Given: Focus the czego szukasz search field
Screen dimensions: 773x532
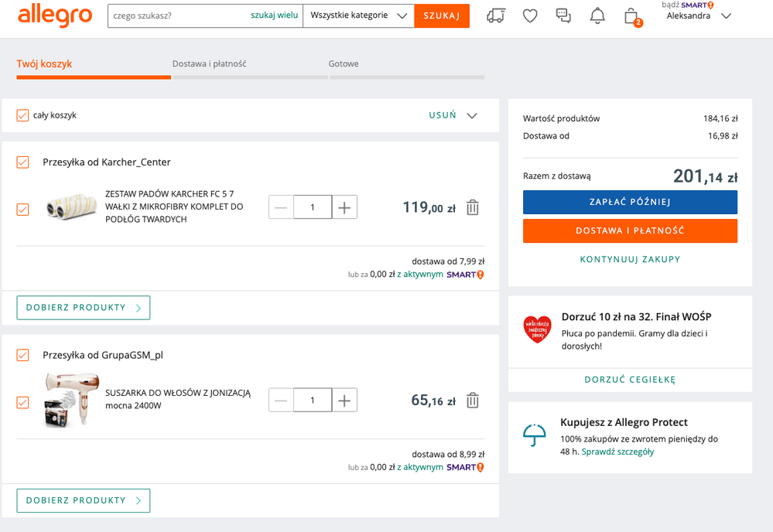Looking at the screenshot, I should (180, 15).
